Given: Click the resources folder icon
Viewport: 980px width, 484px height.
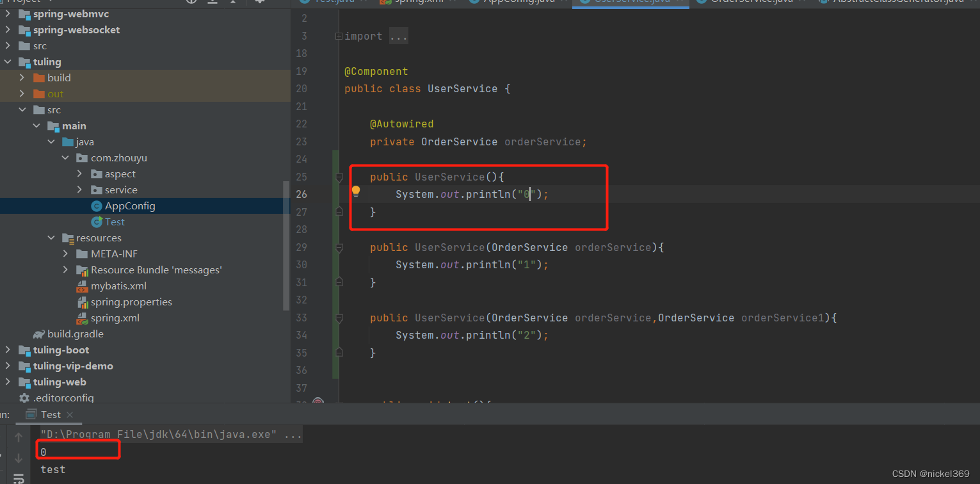Looking at the screenshot, I should [x=68, y=238].
